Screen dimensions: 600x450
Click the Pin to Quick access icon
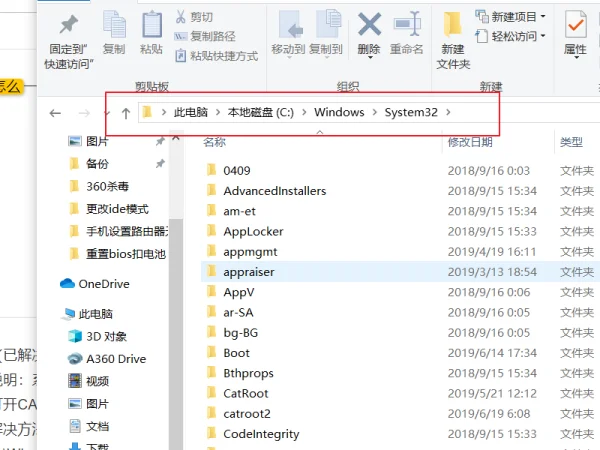(x=68, y=25)
